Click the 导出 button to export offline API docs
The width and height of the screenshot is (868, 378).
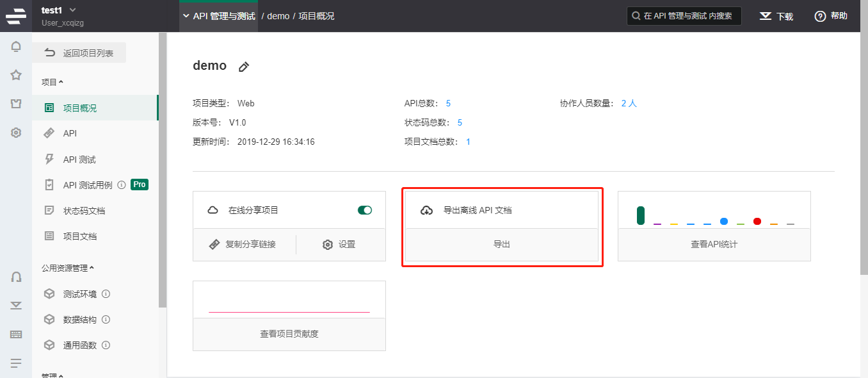coord(502,244)
